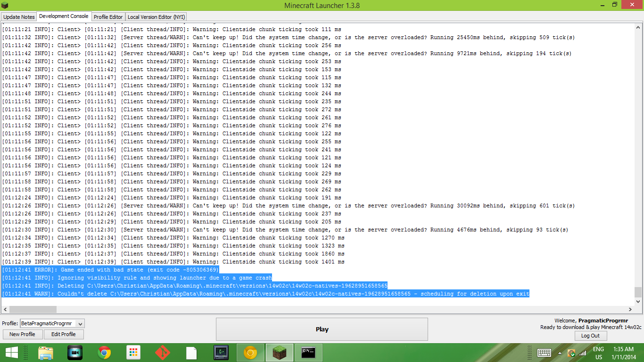
Task: Click the 'Welcome, PragmaticProgrmr' text
Action: coord(591,321)
